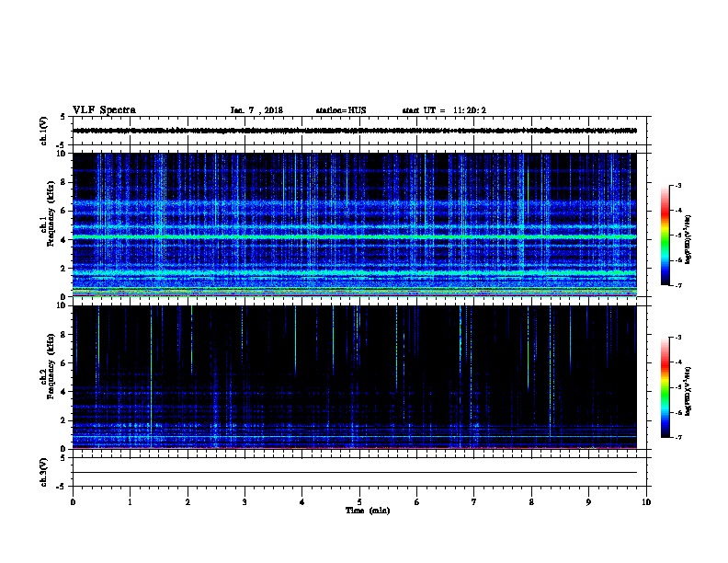Click the "ch.3(V)" waveform axis label
Image resolution: width=728 pixels, height=563 pixels.
[44, 472]
